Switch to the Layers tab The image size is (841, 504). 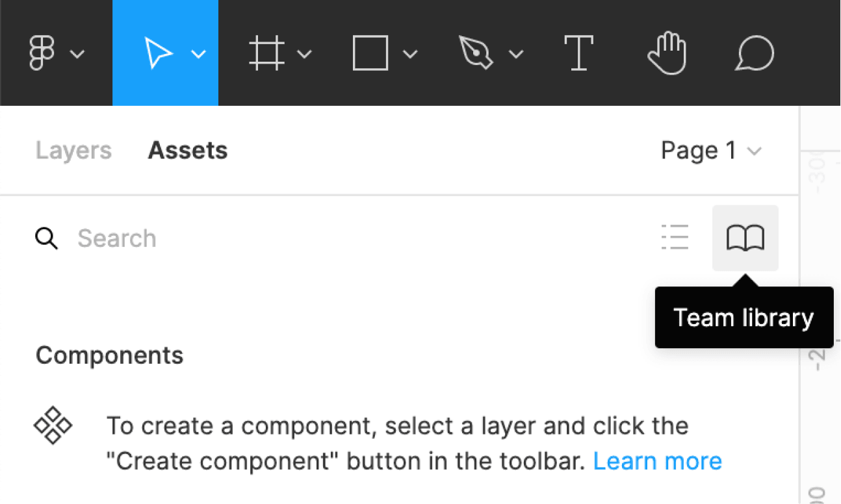pyautogui.click(x=73, y=151)
